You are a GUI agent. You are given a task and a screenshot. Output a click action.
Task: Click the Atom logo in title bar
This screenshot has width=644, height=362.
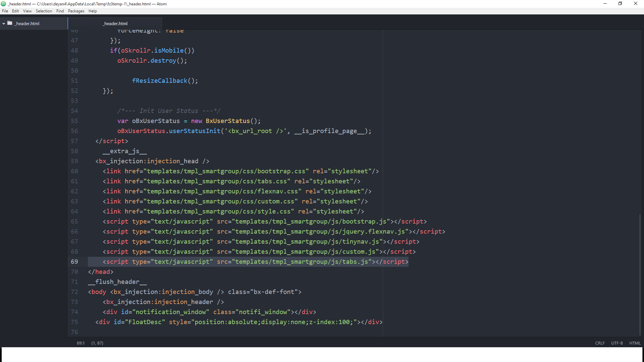[3, 4]
